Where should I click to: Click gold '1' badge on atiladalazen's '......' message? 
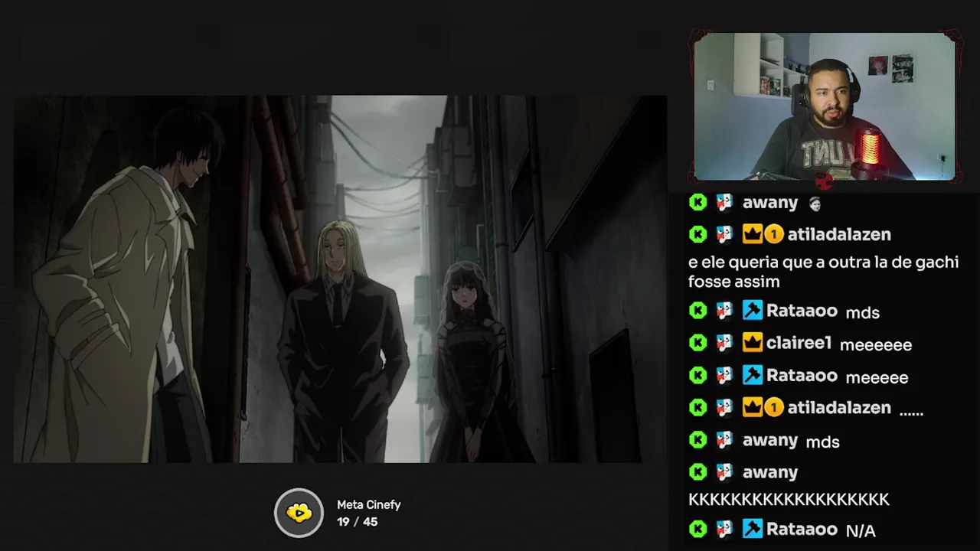(773, 408)
